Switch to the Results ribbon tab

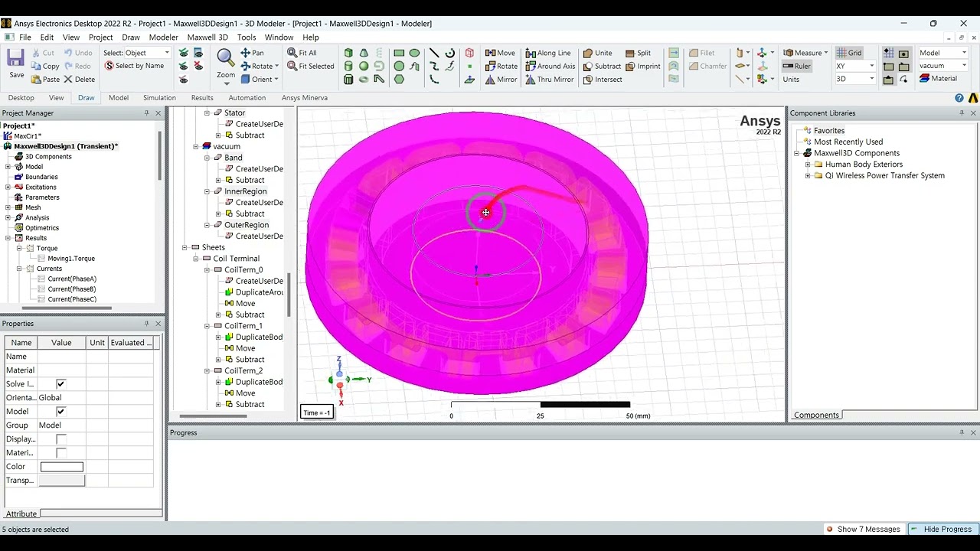pyautogui.click(x=202, y=98)
